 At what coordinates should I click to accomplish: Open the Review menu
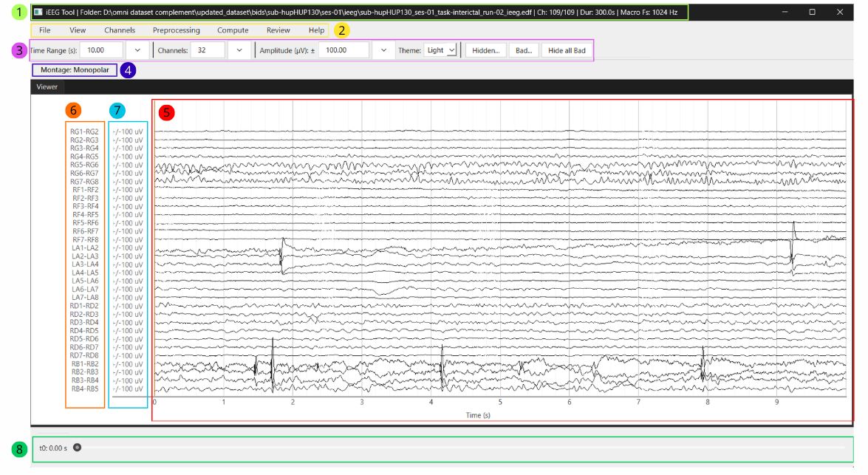point(278,30)
